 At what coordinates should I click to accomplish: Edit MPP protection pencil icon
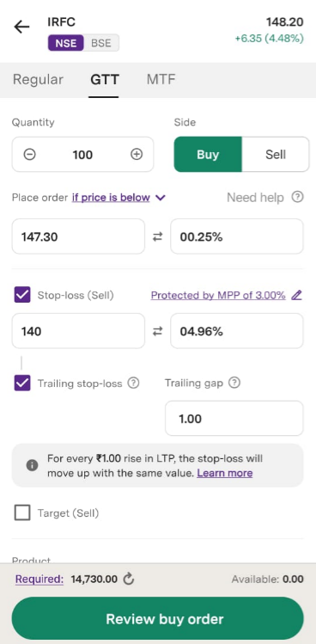(296, 295)
